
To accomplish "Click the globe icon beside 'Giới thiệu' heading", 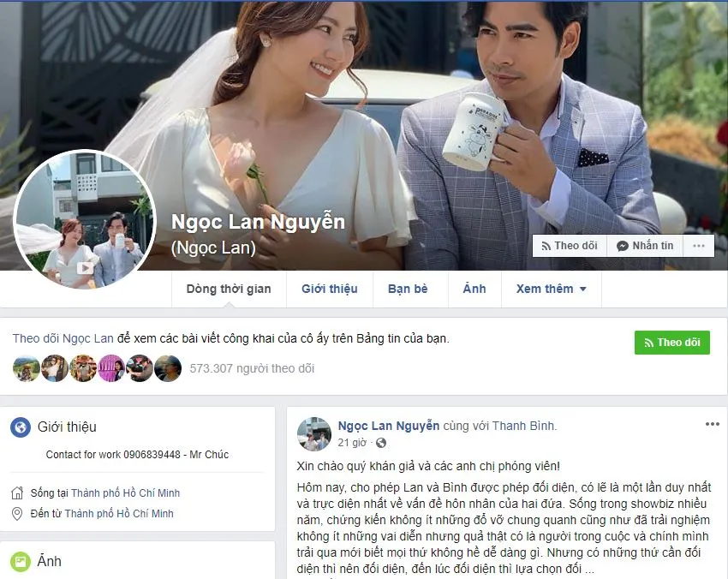I will point(21,427).
